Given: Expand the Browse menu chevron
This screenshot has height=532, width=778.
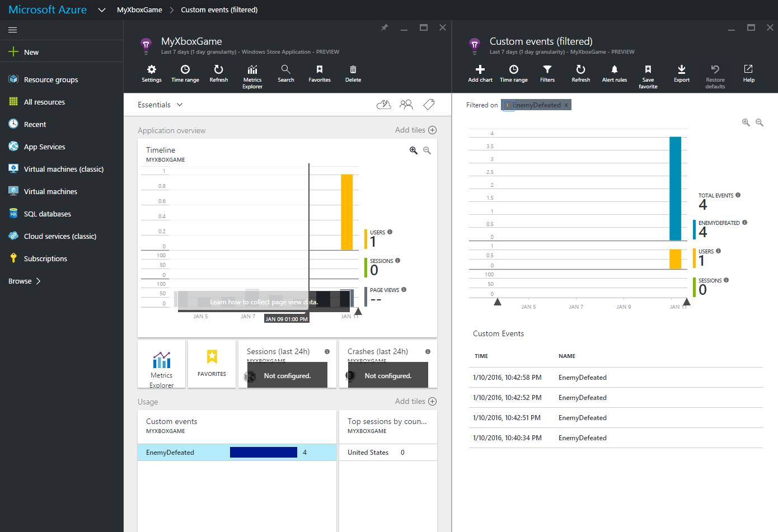Looking at the screenshot, I should (x=38, y=281).
